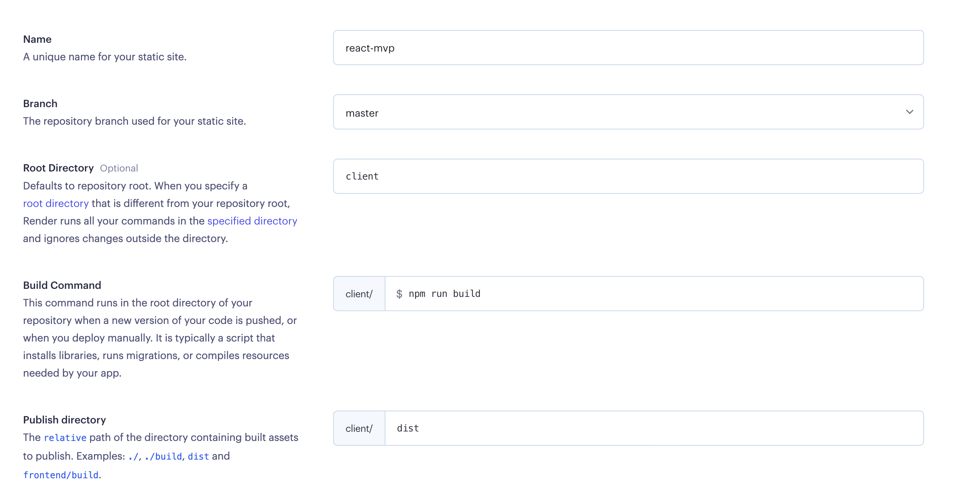This screenshot has width=980, height=498.
Task: Open the 'root directory' documentation link
Action: pos(56,204)
